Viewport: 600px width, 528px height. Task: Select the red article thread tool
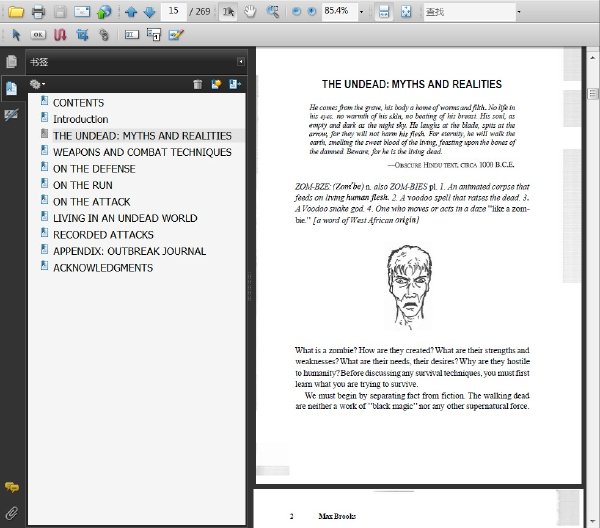[60, 35]
